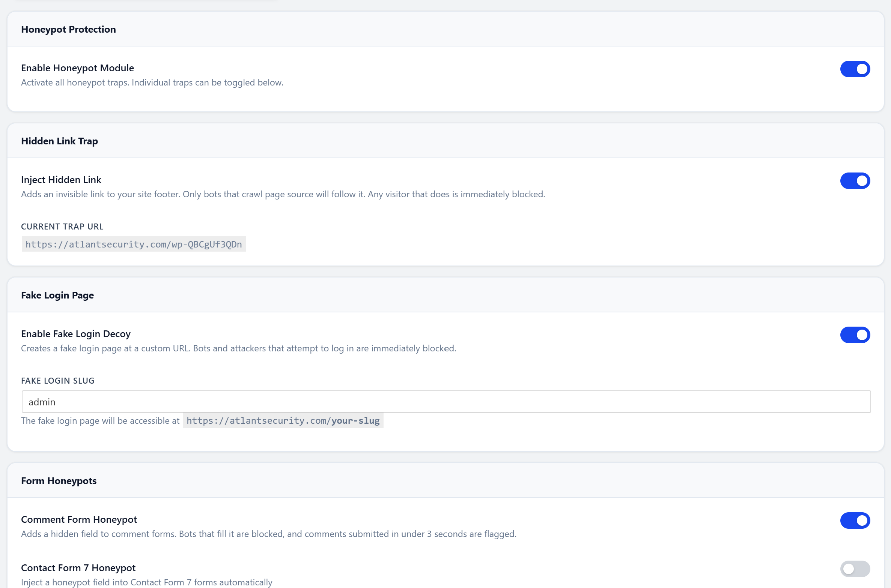The image size is (891, 588).
Task: Click the Form Honeypots section header
Action: 59,480
